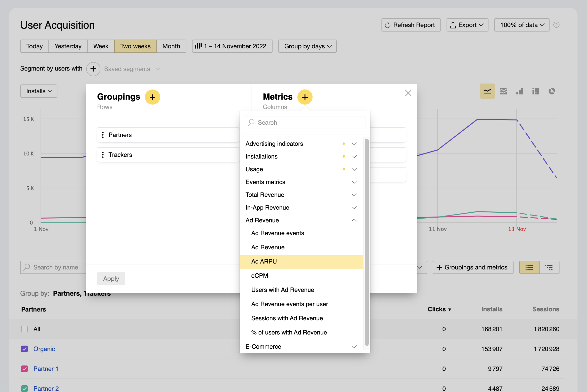Toggle the Partner 1 checkbox off
587x392 pixels.
coord(24,369)
